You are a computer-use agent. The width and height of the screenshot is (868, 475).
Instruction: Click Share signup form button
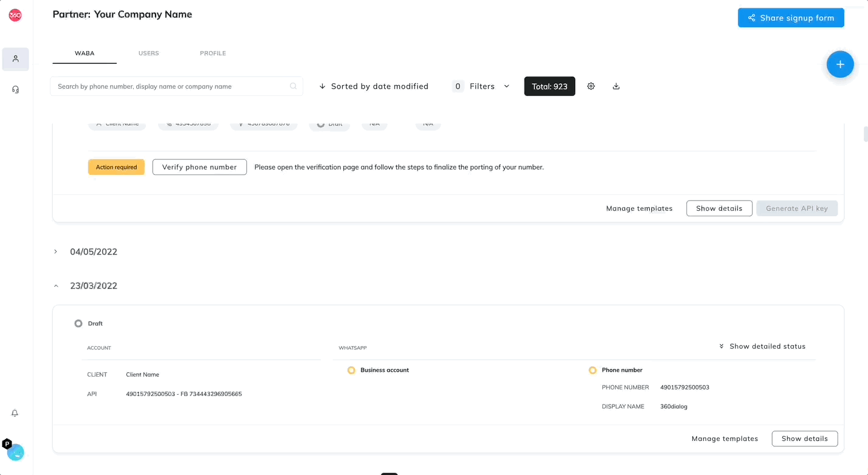click(x=791, y=18)
